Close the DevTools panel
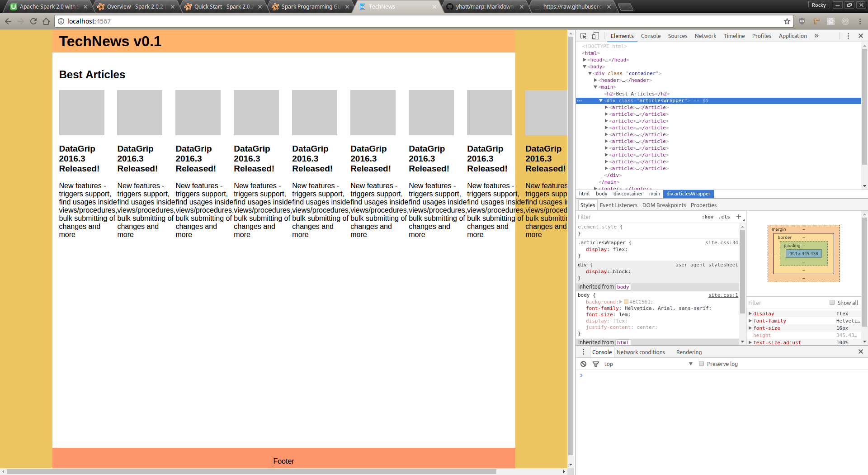 coord(861,36)
